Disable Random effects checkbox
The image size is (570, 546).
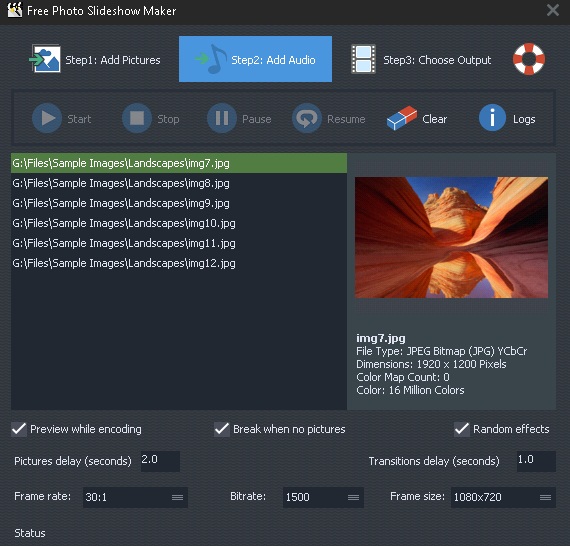click(x=462, y=429)
